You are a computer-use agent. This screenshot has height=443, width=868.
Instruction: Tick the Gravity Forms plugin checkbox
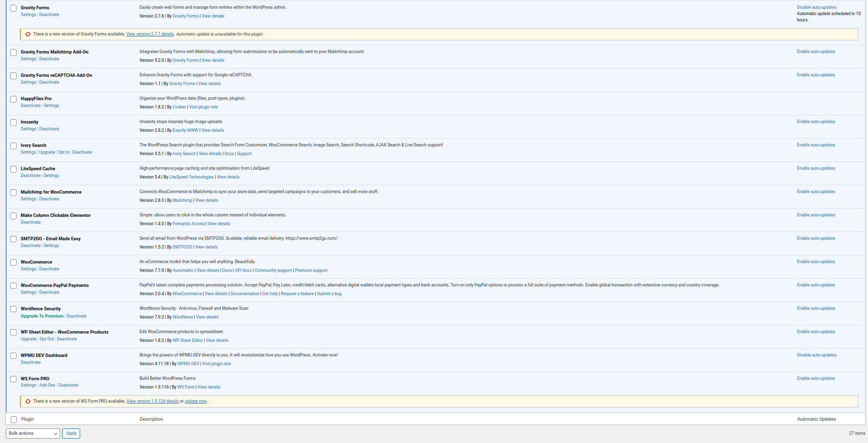coord(14,8)
